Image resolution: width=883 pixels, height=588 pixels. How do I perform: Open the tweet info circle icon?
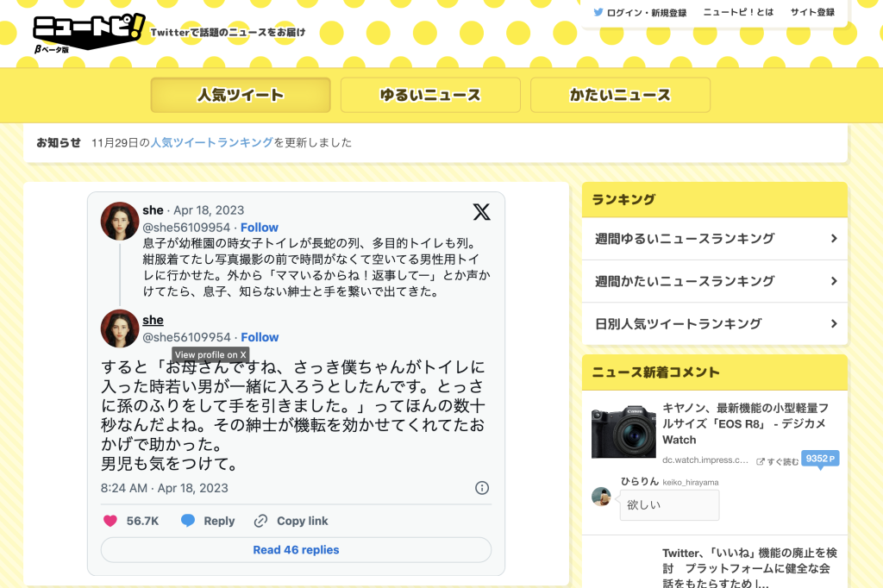coord(482,488)
